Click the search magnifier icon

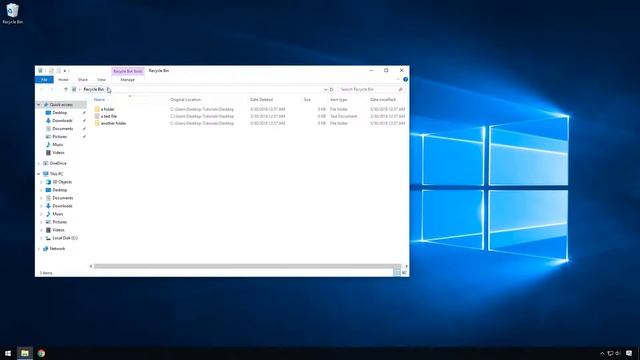(400, 89)
